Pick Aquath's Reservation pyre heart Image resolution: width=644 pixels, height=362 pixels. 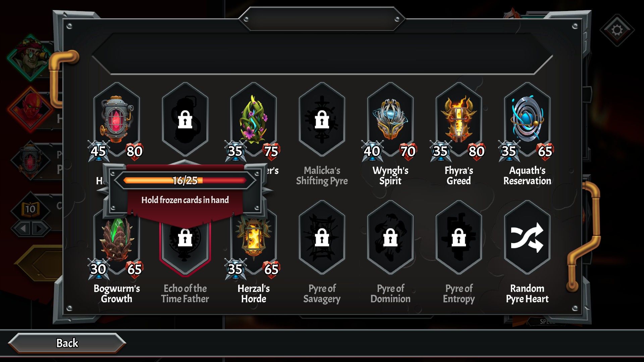[x=527, y=119]
